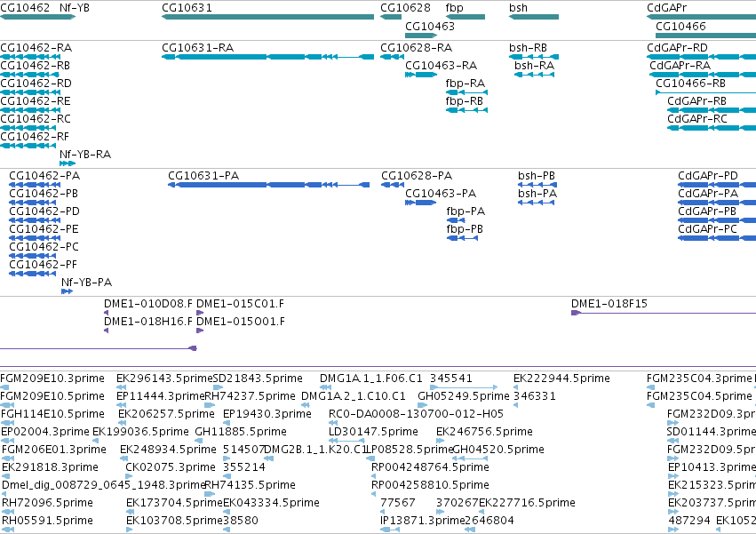Click the CdGAPr gene label
756x534 pixels.
click(667, 8)
